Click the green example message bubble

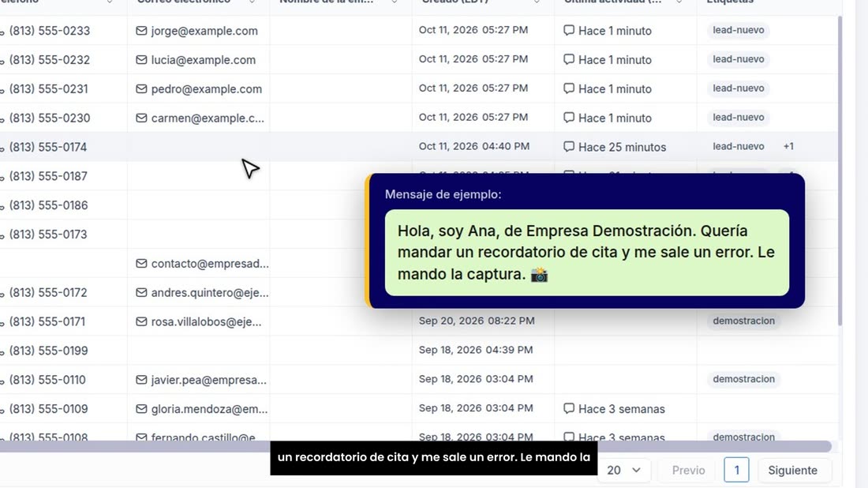click(x=587, y=253)
